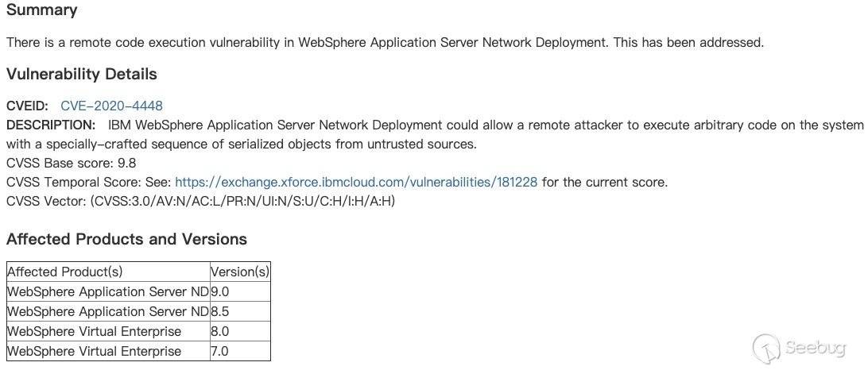Click the DESCRIPTION label
Viewport: 868px width, 370px height.
click(51, 125)
